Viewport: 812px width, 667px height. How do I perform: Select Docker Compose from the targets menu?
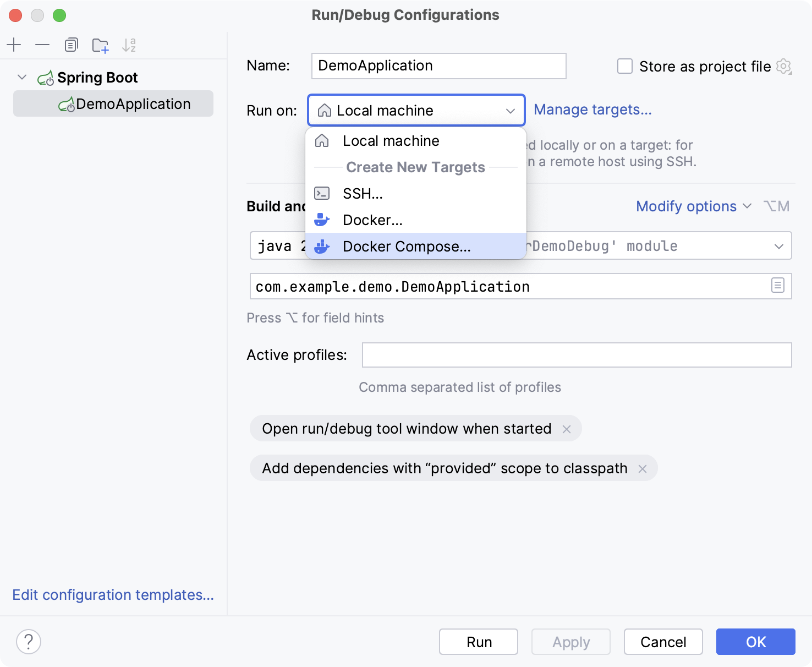407,246
